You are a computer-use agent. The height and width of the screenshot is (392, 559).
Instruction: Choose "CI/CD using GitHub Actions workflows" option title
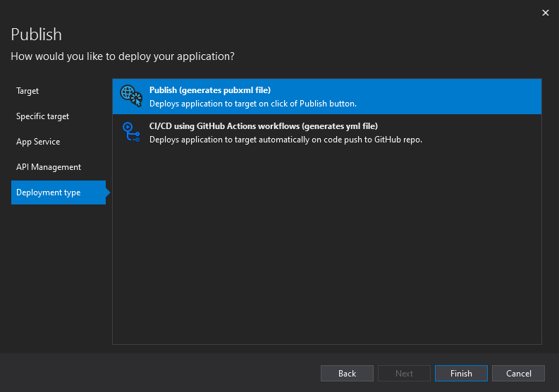pos(264,126)
